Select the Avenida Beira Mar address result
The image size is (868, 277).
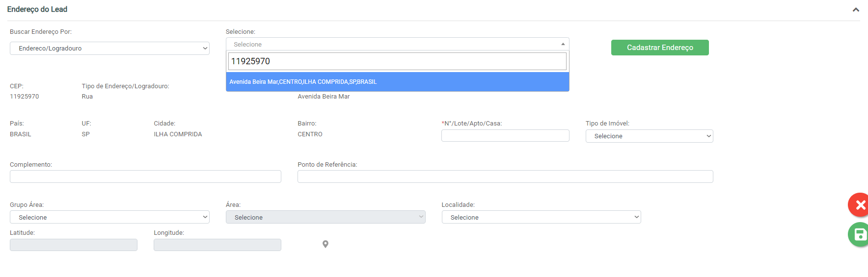[397, 82]
